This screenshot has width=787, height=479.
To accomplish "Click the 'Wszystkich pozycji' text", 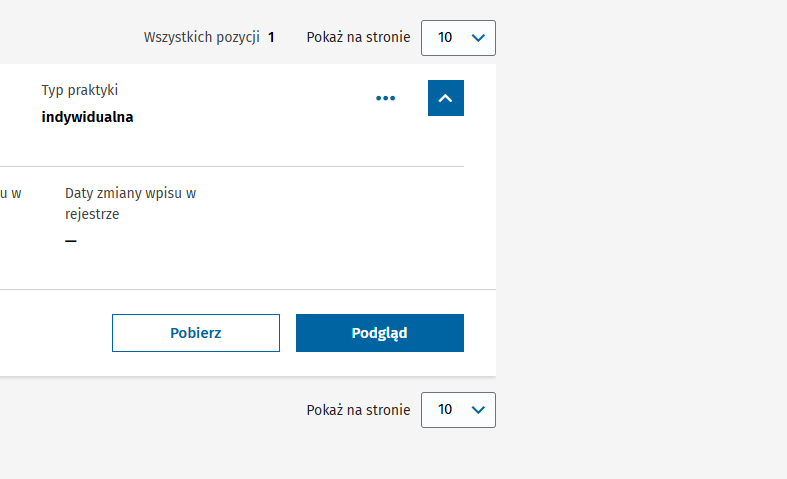I will 202,38.
